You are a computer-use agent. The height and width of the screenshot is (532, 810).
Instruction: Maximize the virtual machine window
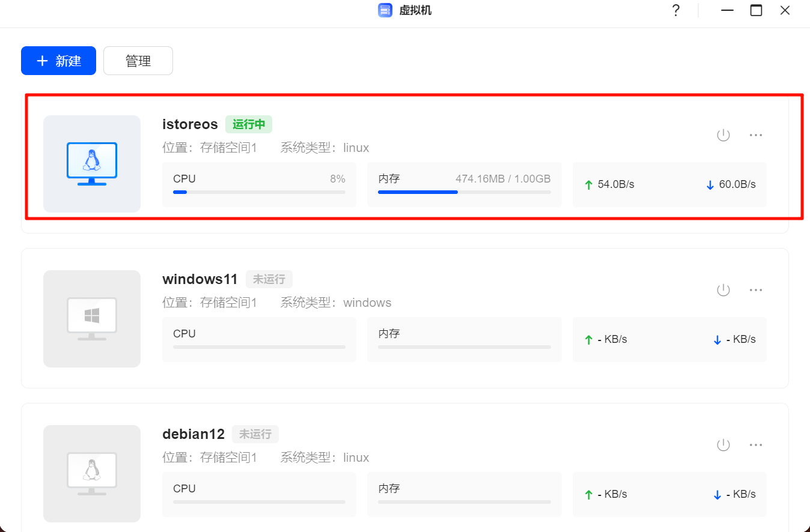point(756,10)
